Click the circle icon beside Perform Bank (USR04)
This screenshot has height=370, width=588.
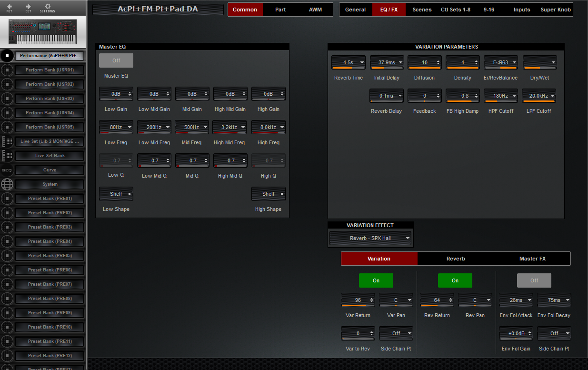point(7,113)
